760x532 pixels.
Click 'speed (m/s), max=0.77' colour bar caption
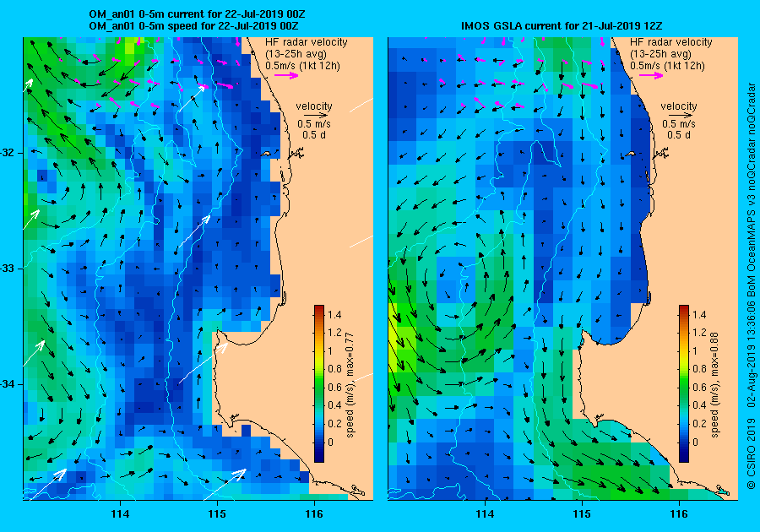pyautogui.click(x=350, y=385)
